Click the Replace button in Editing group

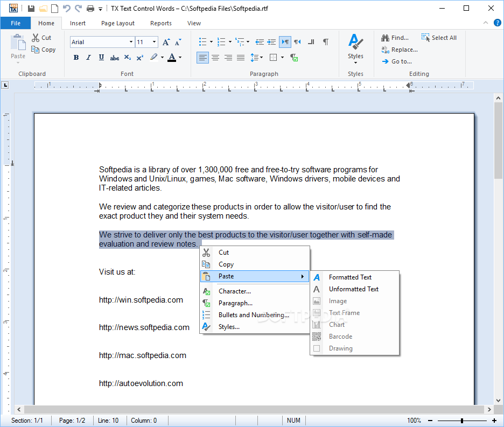pos(400,50)
